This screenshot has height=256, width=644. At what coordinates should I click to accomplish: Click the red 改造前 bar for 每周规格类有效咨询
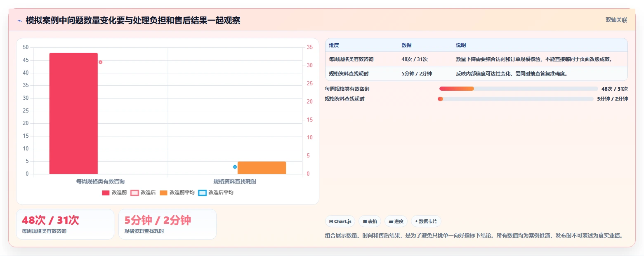click(73, 113)
